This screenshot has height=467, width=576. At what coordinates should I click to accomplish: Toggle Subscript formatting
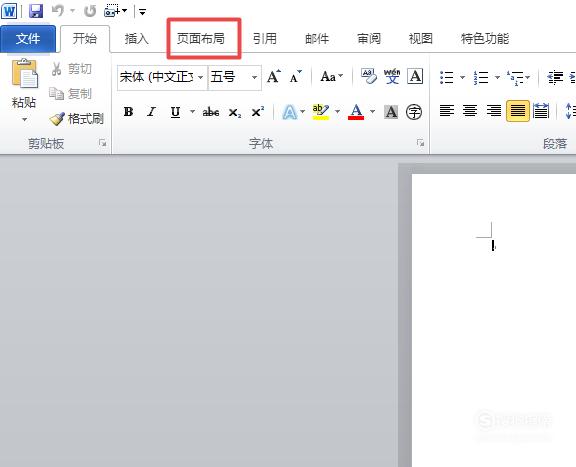point(235,112)
